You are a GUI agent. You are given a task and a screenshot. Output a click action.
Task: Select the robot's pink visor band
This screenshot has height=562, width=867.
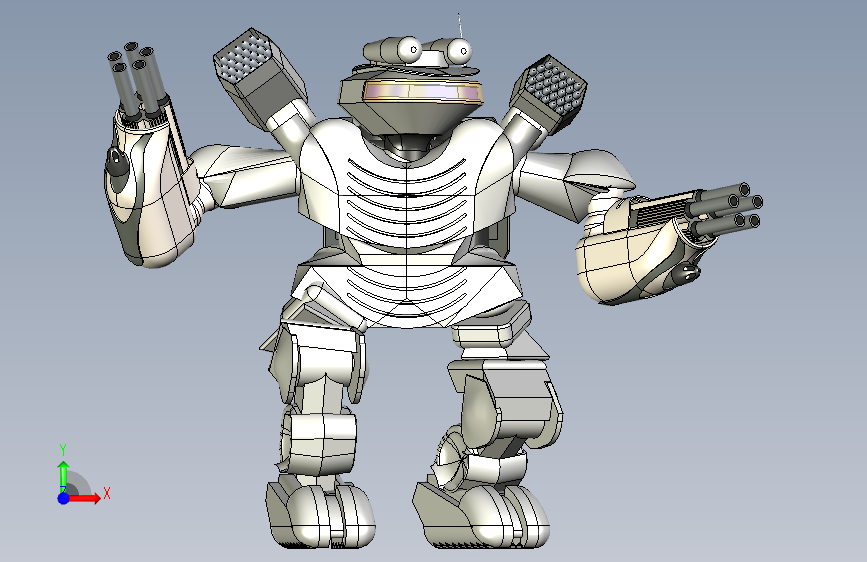[423, 91]
